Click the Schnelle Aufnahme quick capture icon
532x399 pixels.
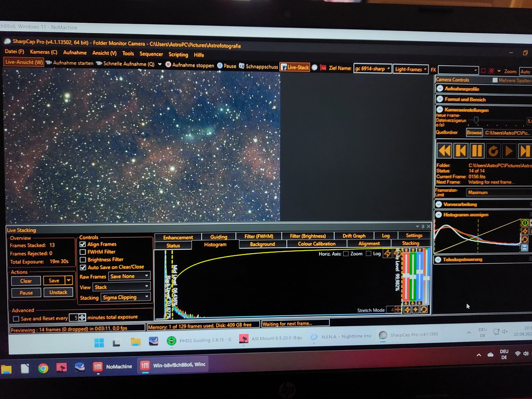pyautogui.click(x=99, y=63)
